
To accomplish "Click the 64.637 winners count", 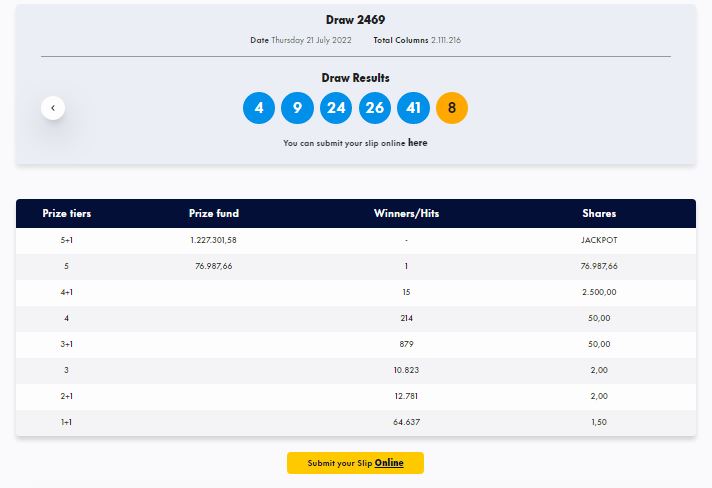I will tap(406, 422).
